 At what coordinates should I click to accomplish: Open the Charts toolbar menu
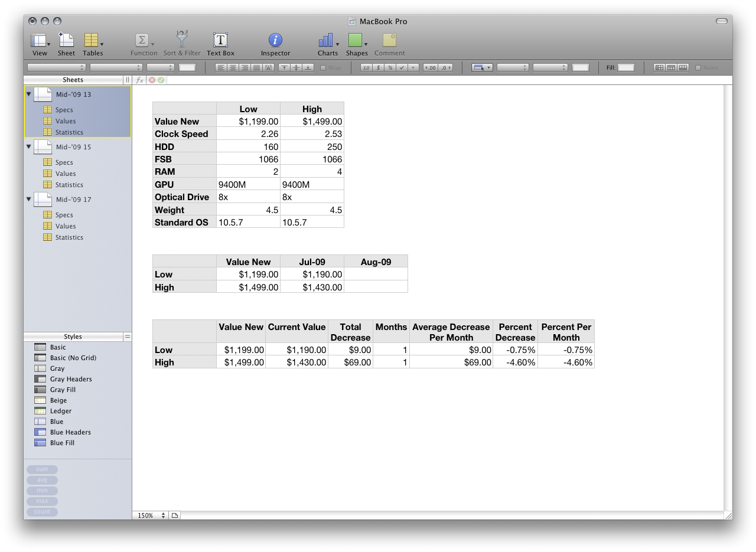click(328, 44)
